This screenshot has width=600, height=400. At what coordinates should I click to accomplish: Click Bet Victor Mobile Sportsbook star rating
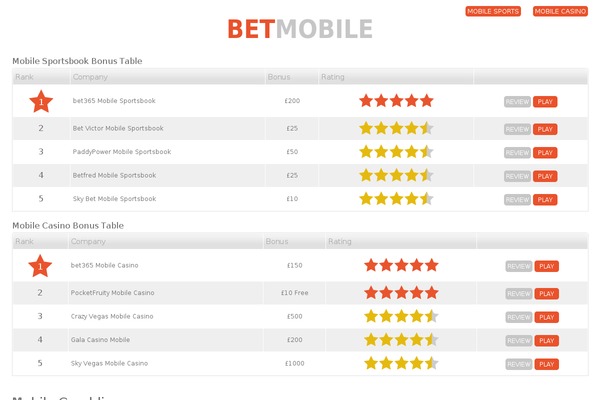click(x=396, y=129)
